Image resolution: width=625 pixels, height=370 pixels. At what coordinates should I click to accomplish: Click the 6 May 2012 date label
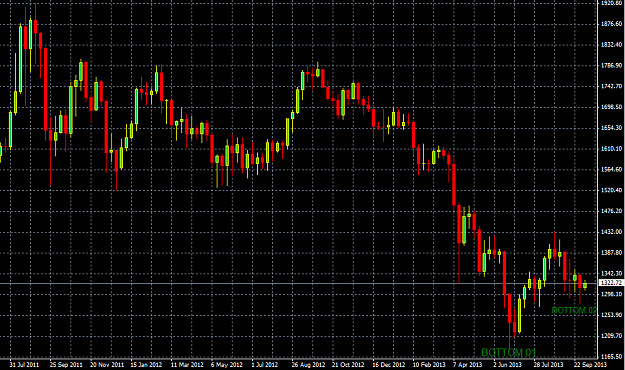[x=226, y=364]
